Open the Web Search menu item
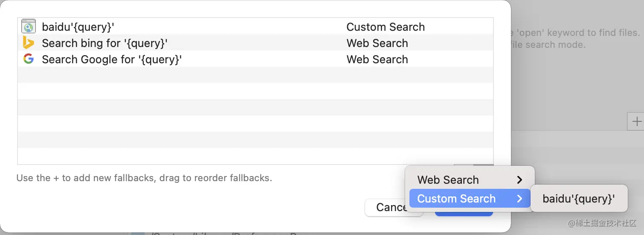This screenshot has width=644, height=235. 448,180
